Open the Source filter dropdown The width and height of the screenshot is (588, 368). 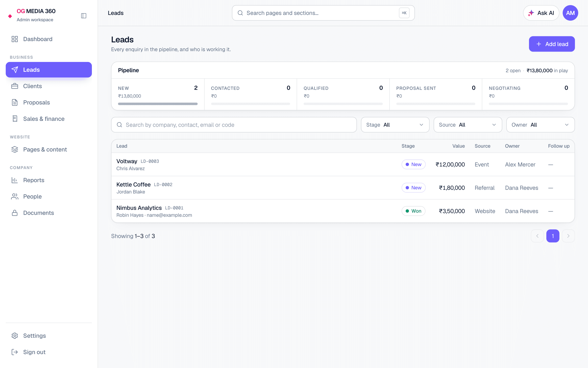[468, 125]
